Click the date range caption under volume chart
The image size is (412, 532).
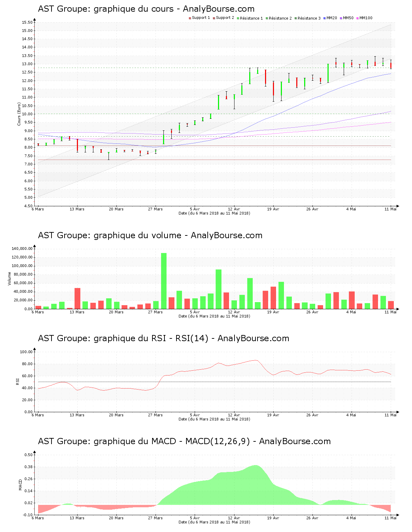click(215, 316)
